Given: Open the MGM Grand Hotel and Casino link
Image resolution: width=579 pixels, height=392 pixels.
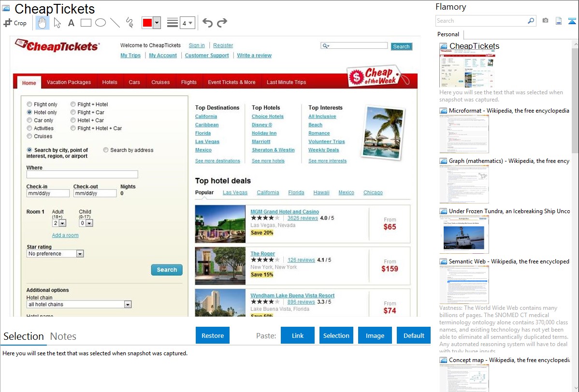Looking at the screenshot, I should 285,212.
